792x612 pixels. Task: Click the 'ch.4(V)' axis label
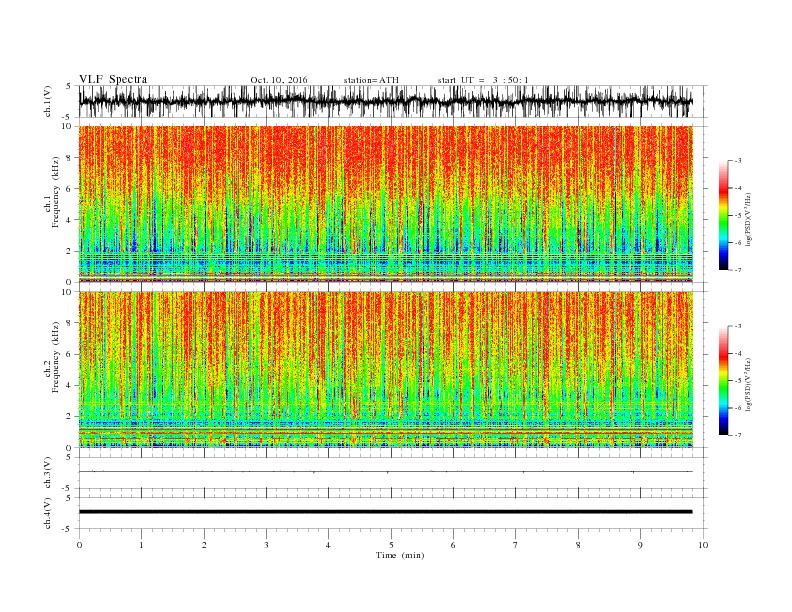point(48,513)
